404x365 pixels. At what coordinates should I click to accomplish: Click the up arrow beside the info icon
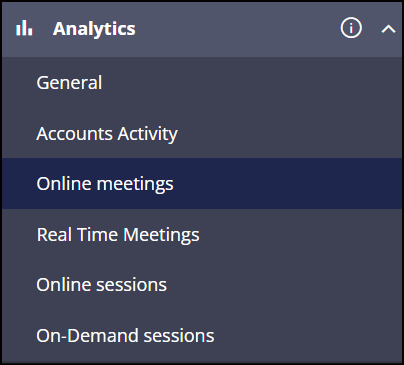[x=388, y=29]
